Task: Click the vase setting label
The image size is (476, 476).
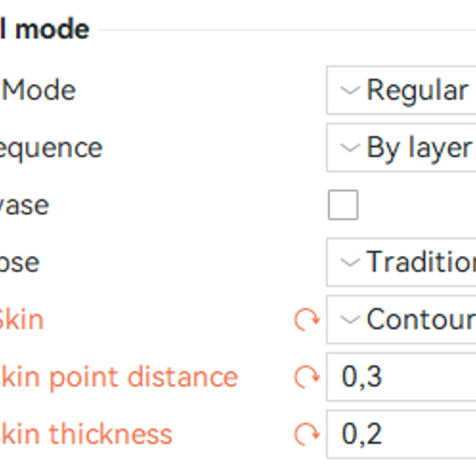Action: [24, 205]
